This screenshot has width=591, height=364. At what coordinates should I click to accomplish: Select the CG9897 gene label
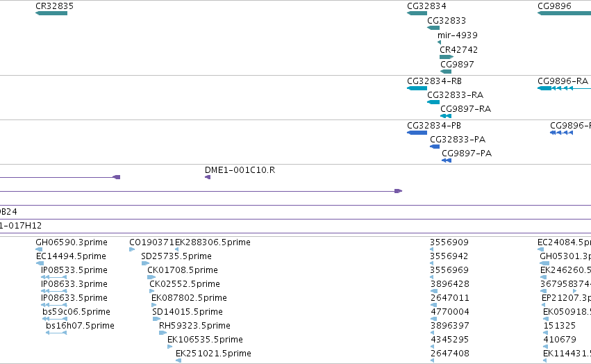[457, 64]
